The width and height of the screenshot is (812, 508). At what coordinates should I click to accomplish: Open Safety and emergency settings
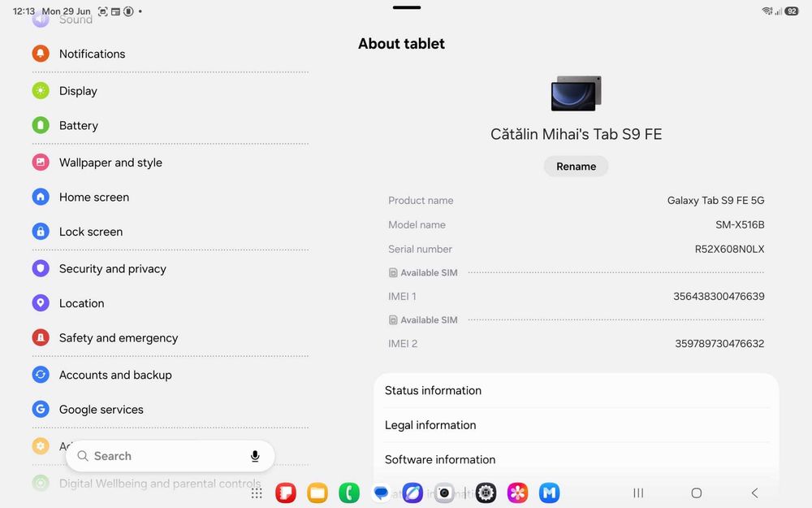[170, 338]
